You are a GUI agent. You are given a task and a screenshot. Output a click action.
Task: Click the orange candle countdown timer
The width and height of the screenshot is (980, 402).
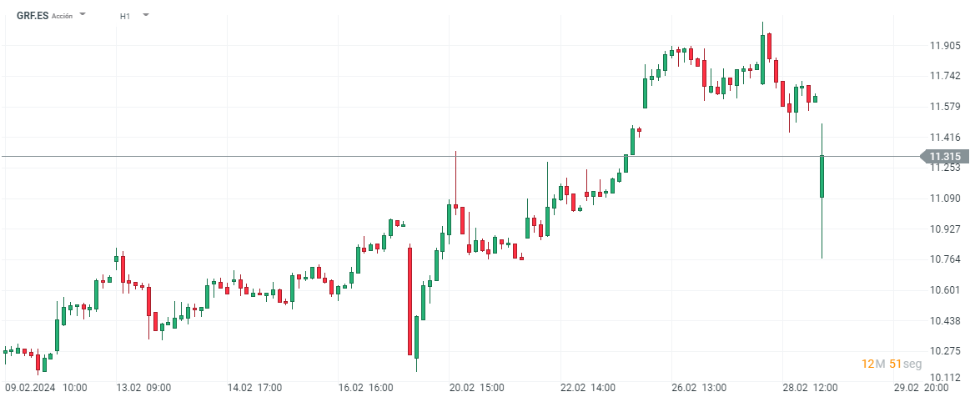891,364
